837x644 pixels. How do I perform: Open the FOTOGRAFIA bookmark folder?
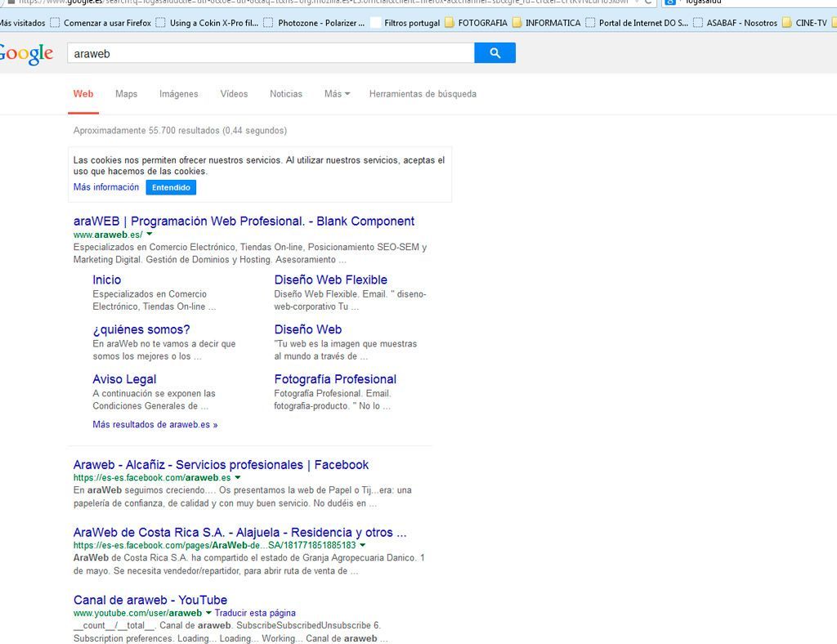point(477,22)
